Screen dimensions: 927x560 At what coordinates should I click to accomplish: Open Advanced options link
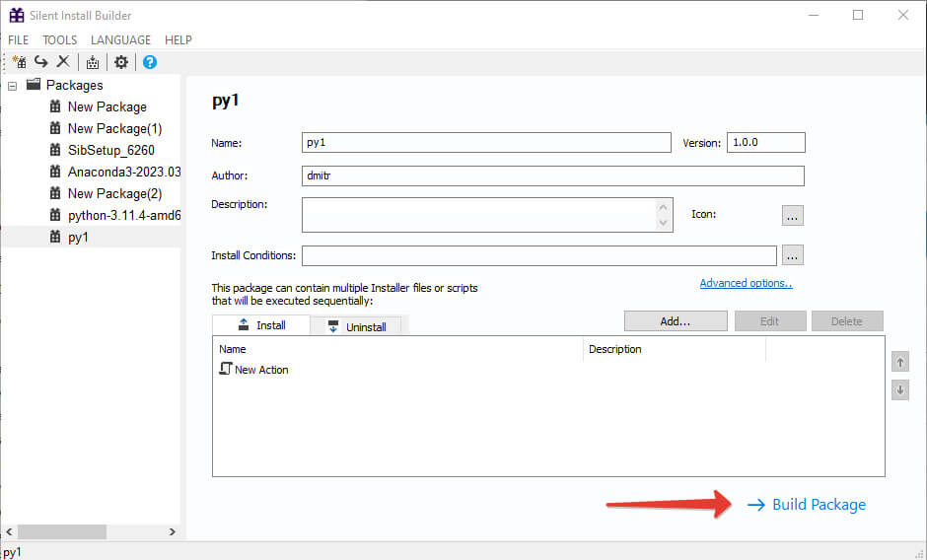pyautogui.click(x=747, y=283)
